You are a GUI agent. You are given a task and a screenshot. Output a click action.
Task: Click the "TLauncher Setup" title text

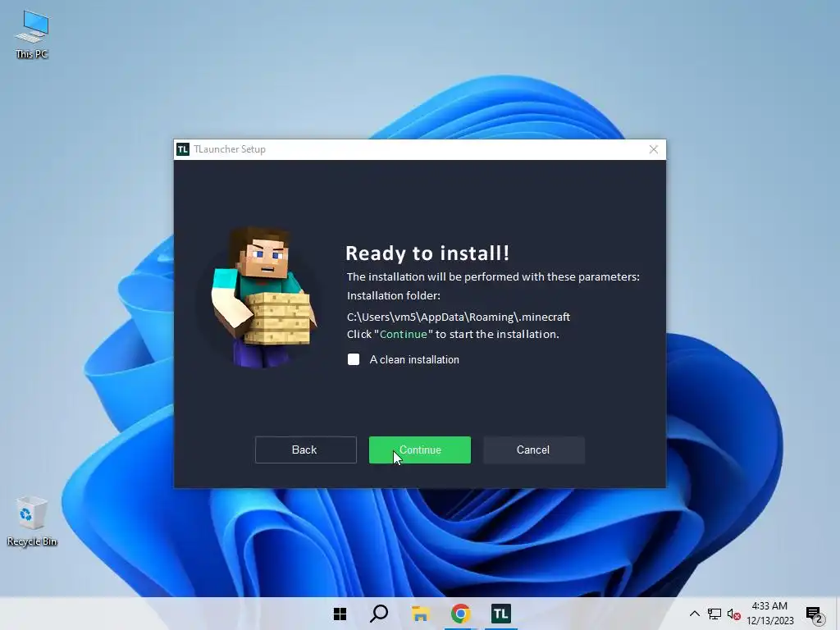pos(230,149)
